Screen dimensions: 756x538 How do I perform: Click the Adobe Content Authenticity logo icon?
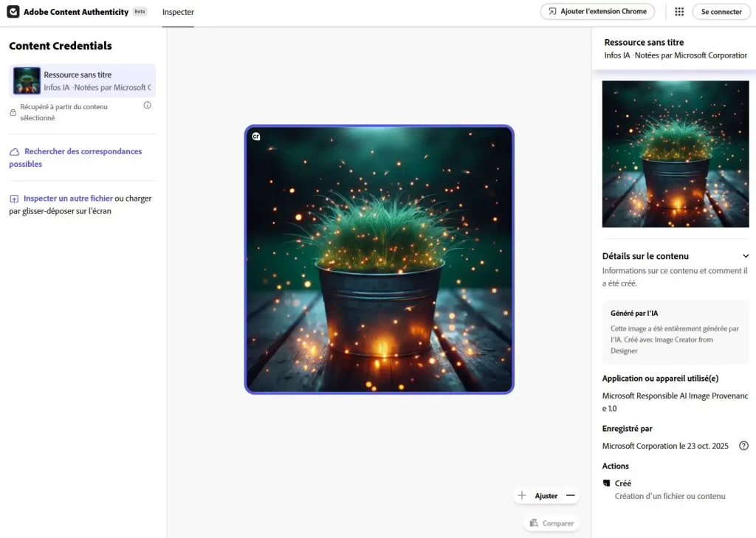click(13, 12)
